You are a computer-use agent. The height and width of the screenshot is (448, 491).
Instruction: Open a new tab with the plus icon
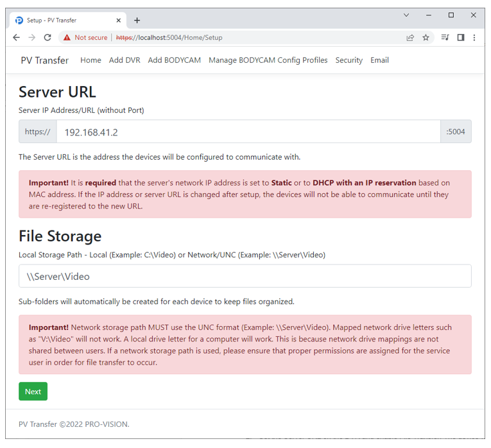coord(137,21)
